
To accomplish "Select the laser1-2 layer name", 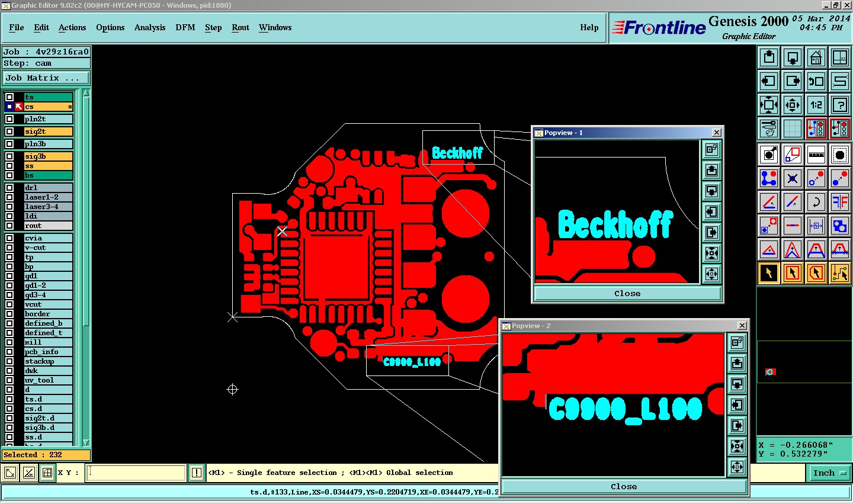I will coord(49,197).
